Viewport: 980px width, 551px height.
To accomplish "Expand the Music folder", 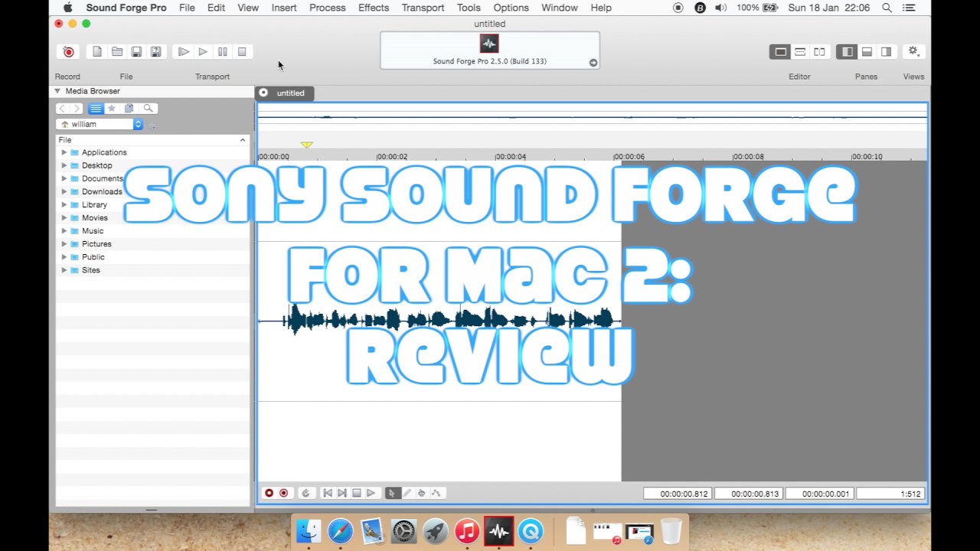I will tap(64, 230).
